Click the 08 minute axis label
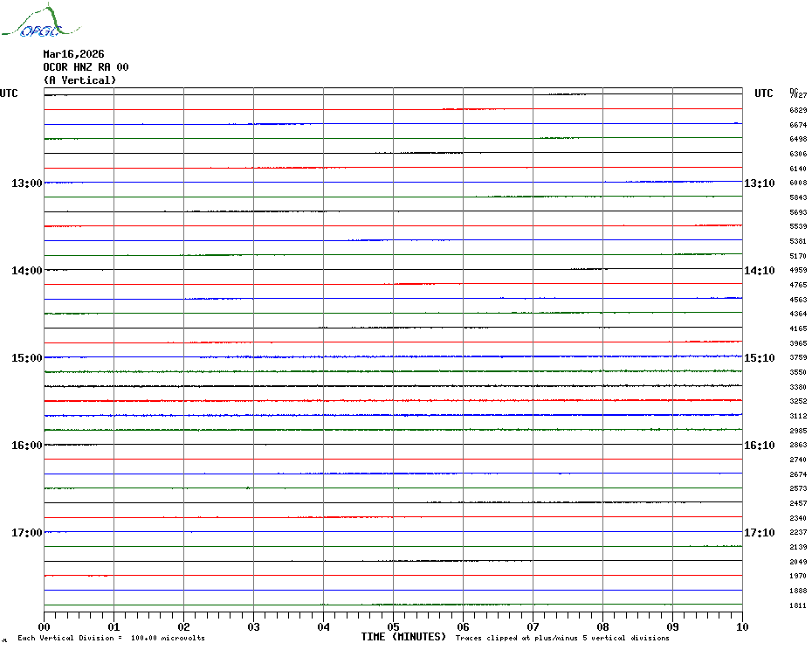This screenshot has width=812, height=650. (x=602, y=627)
